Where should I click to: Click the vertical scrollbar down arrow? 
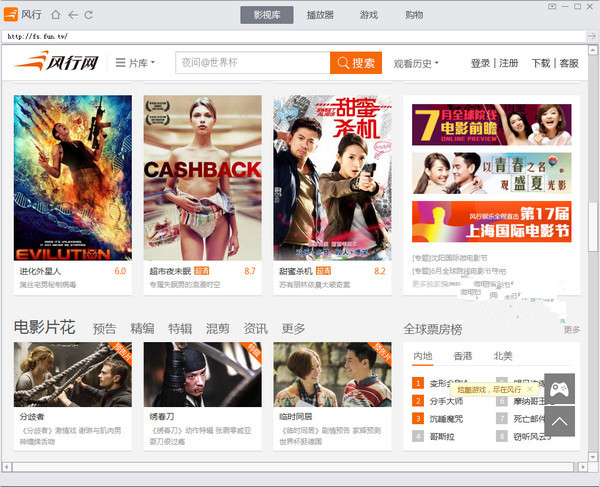(x=593, y=454)
